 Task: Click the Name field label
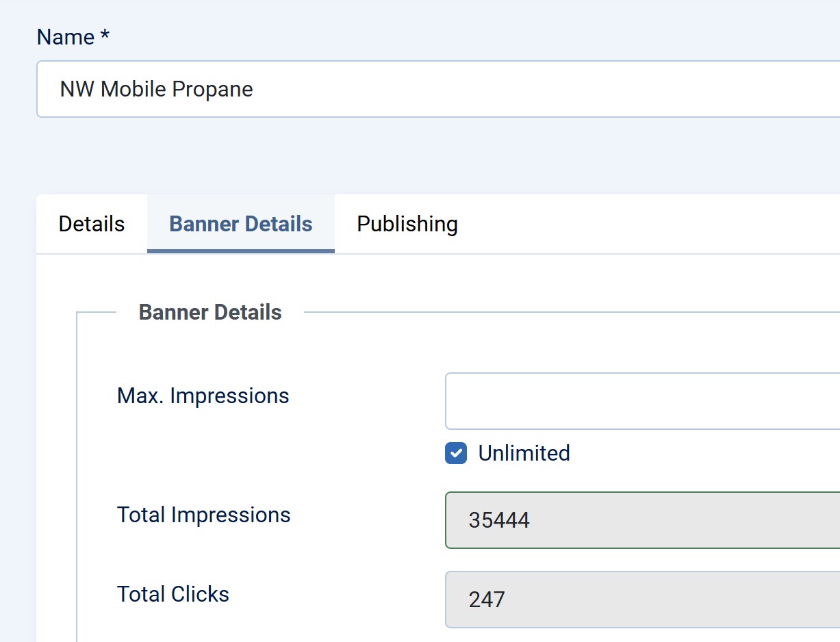tap(66, 37)
